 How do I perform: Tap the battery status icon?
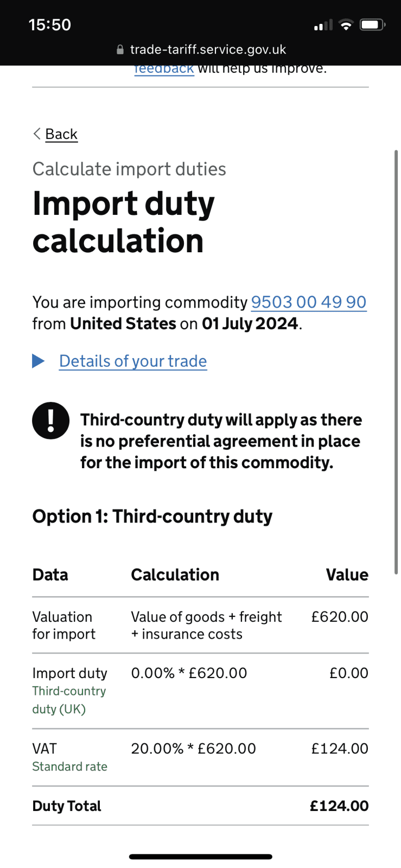click(372, 25)
